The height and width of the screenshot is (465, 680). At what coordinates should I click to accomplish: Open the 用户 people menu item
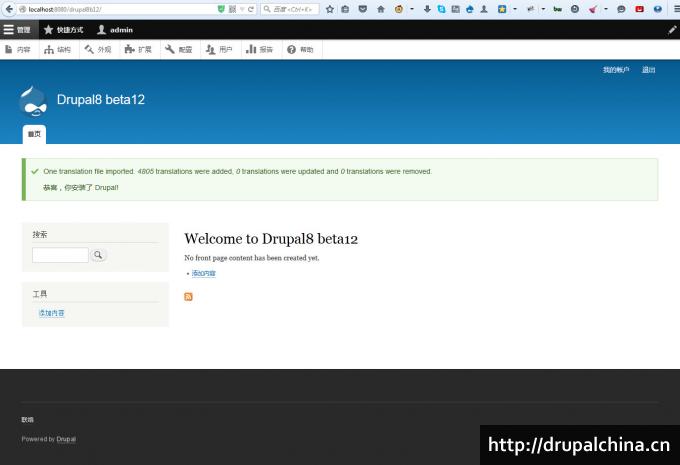click(x=219, y=49)
